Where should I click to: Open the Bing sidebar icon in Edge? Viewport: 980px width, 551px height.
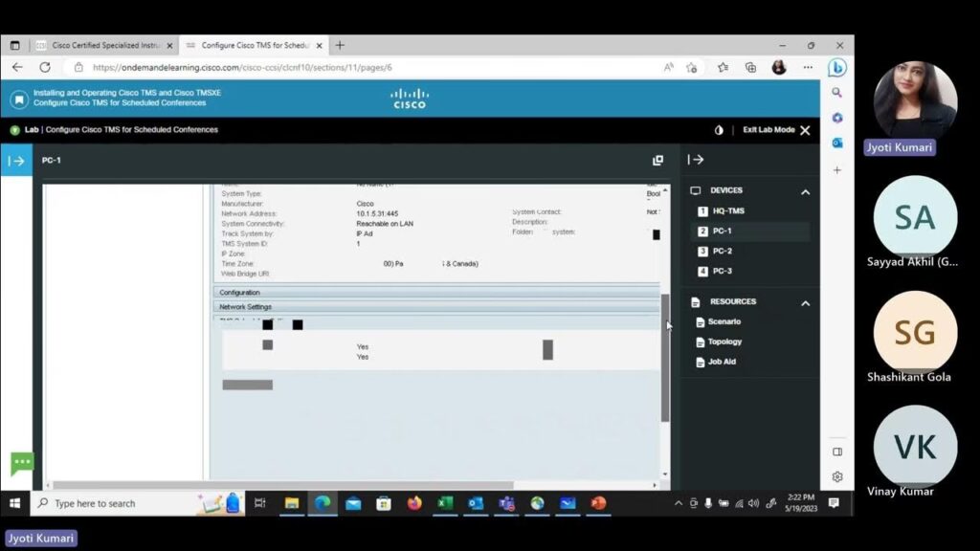coord(836,68)
